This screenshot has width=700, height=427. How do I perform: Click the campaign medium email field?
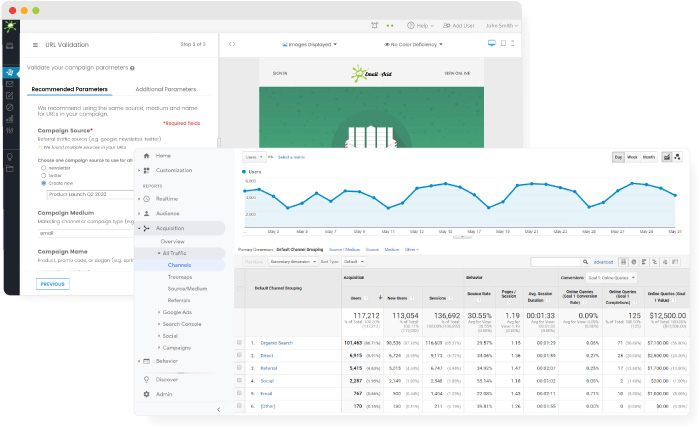86,233
